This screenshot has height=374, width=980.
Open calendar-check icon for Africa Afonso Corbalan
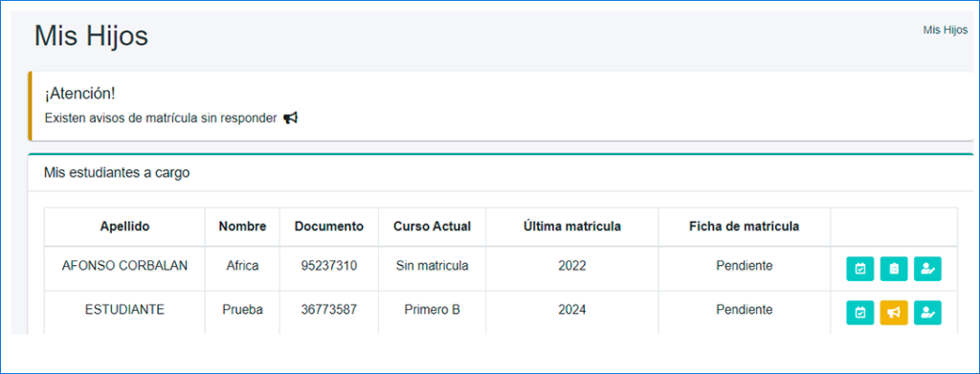(860, 269)
